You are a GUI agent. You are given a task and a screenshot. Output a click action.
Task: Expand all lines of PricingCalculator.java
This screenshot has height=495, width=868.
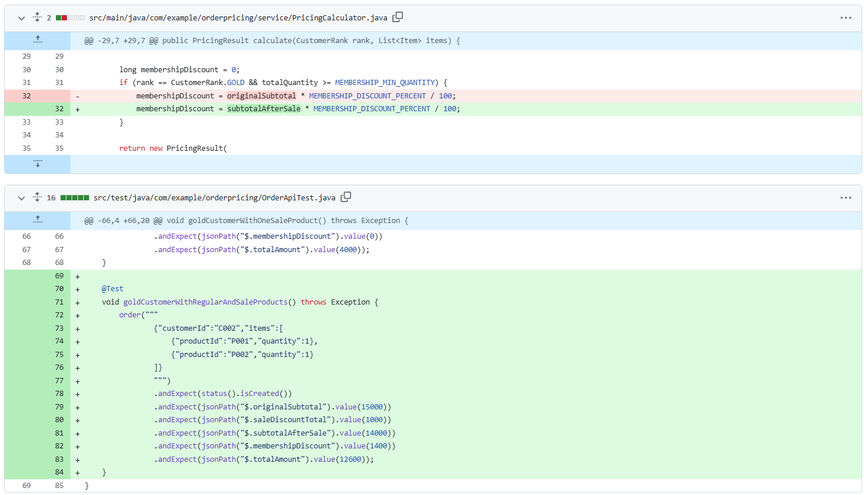pyautogui.click(x=37, y=17)
